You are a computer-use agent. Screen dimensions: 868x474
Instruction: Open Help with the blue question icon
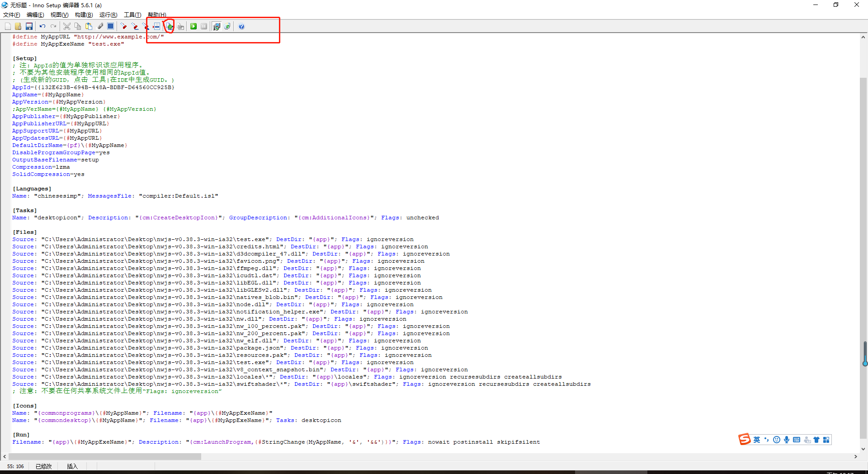[x=241, y=26]
